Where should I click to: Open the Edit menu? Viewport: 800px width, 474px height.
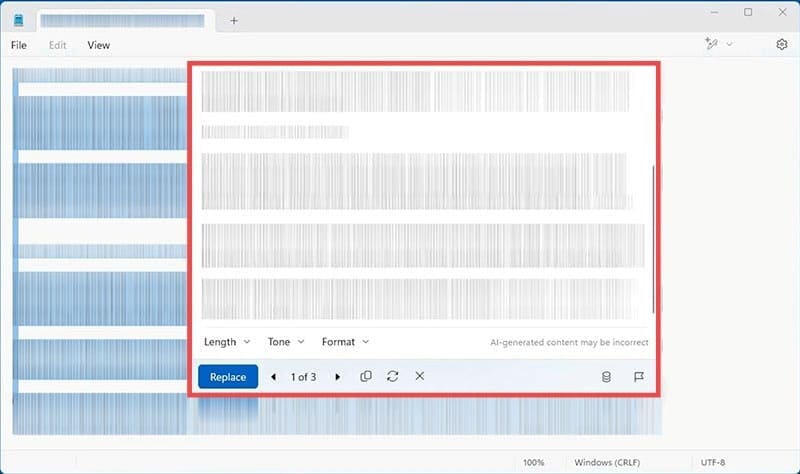coord(58,45)
